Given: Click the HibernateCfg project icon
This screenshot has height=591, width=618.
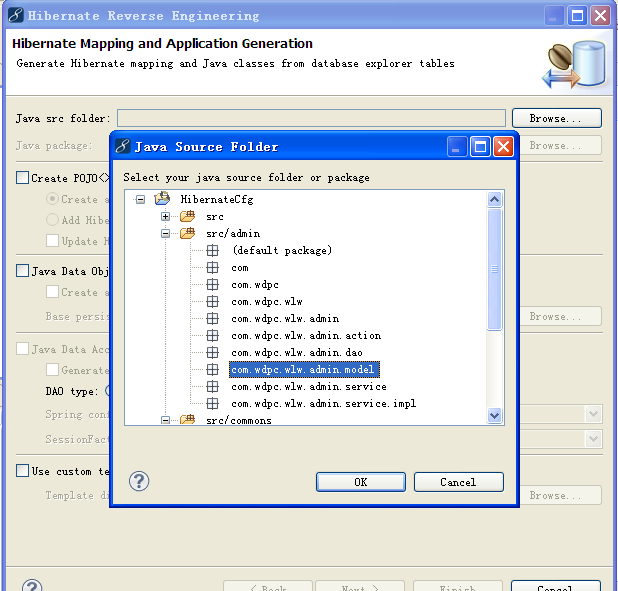Looking at the screenshot, I should click(162, 199).
